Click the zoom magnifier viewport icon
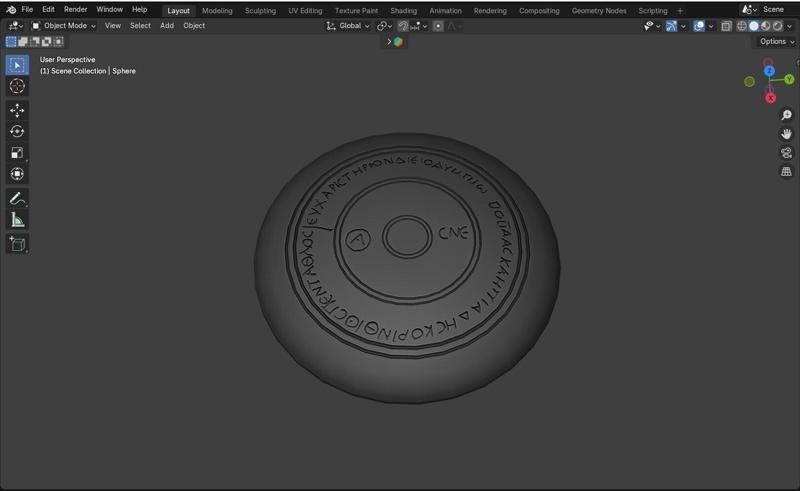This screenshot has height=491, width=800. click(786, 116)
